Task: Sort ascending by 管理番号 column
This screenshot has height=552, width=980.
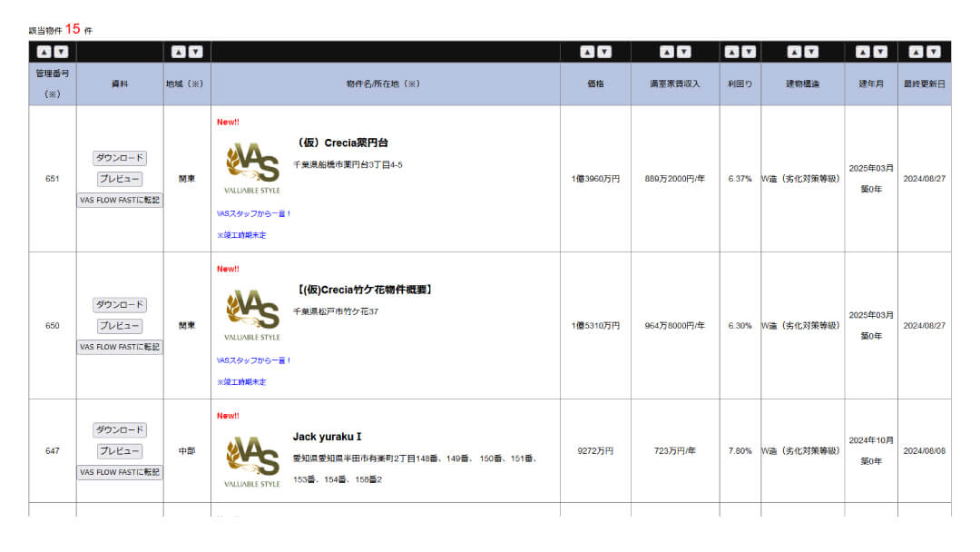Action: pos(44,52)
